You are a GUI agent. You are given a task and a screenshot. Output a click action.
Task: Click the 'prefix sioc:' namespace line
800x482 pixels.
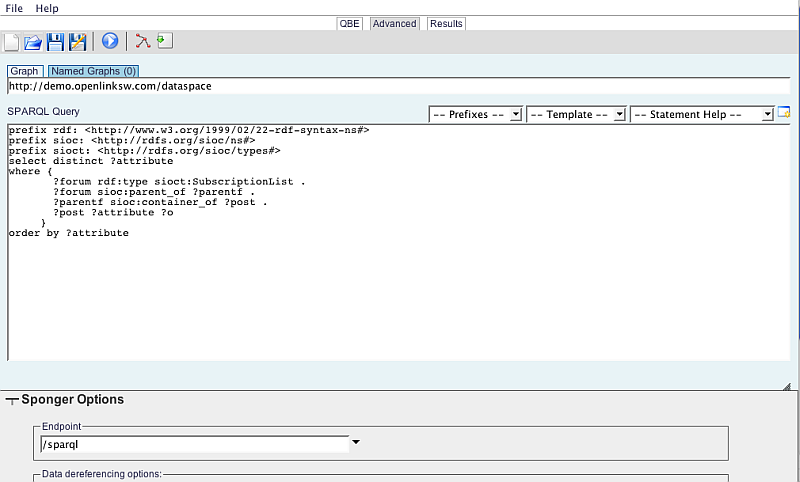(x=132, y=140)
